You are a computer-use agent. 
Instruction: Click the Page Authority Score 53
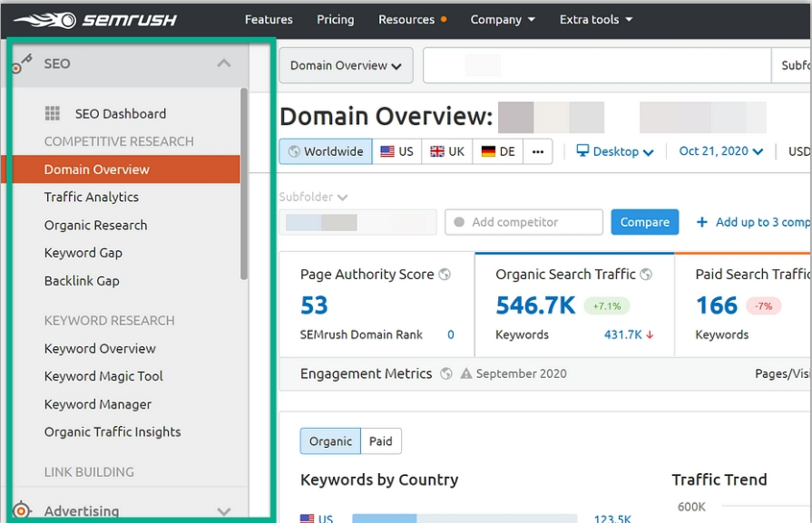point(314,305)
